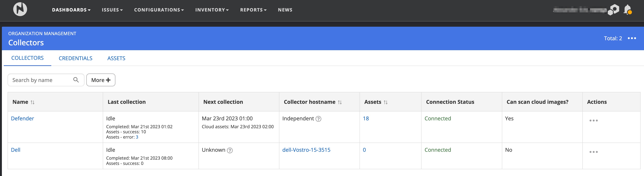Open actions menu for Dell row
The width and height of the screenshot is (644, 176).
click(x=593, y=152)
